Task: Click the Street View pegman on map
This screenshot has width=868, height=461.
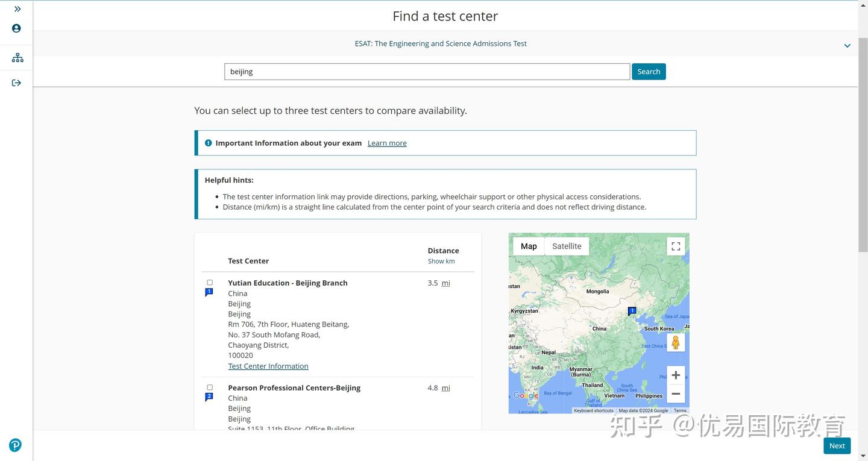Action: (x=676, y=342)
